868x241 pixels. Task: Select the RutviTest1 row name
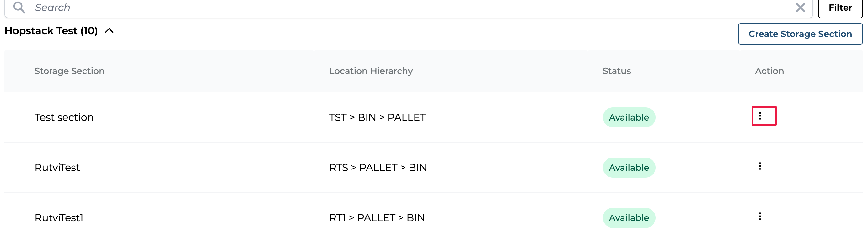59,218
